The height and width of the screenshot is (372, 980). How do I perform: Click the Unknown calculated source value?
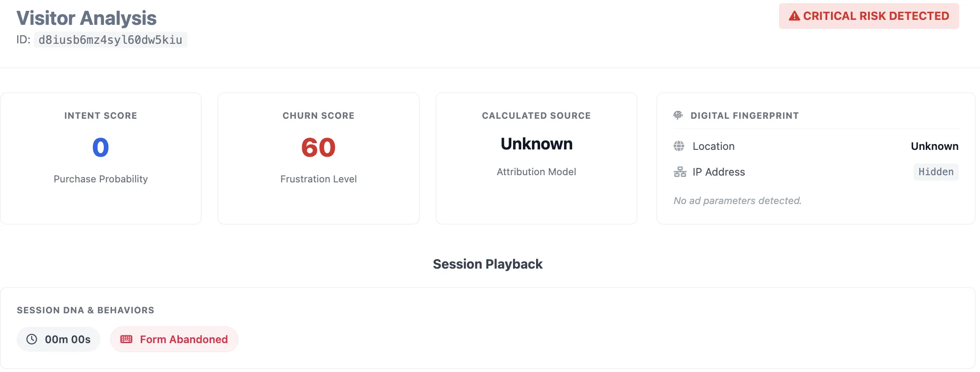tap(537, 144)
